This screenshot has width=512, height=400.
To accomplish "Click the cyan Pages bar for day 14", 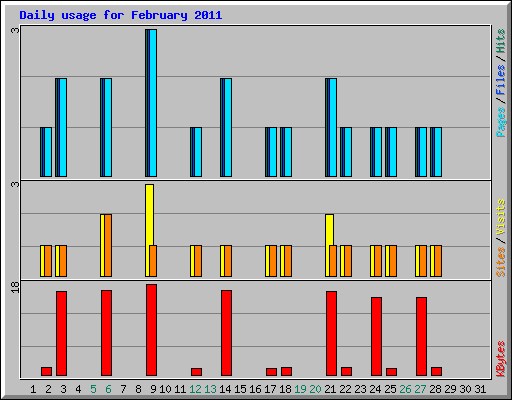I will pyautogui.click(x=228, y=127).
